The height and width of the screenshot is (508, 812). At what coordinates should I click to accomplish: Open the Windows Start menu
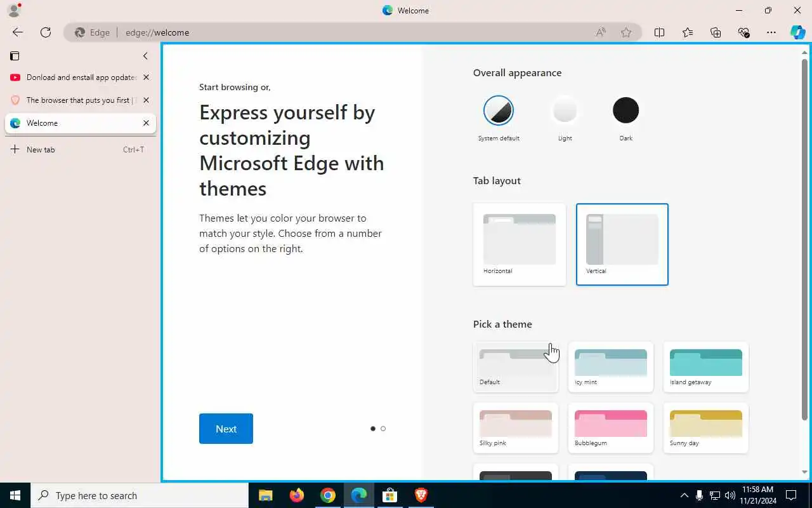pyautogui.click(x=15, y=495)
